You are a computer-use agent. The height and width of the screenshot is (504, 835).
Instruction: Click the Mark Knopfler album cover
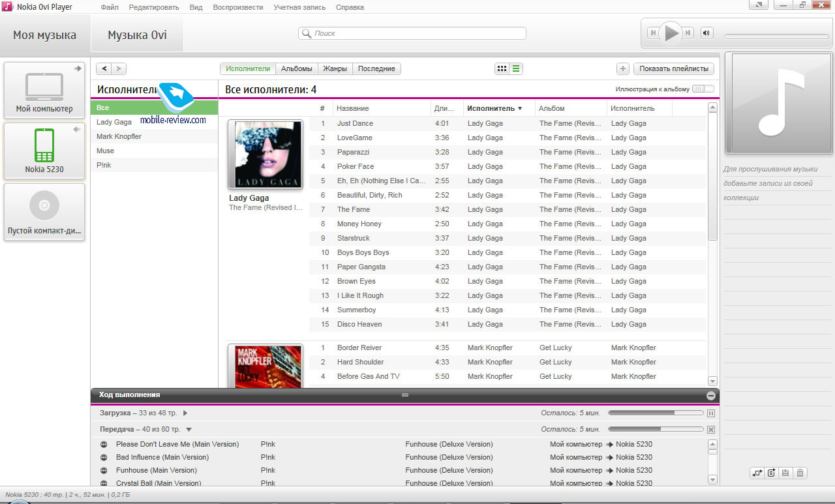266,366
